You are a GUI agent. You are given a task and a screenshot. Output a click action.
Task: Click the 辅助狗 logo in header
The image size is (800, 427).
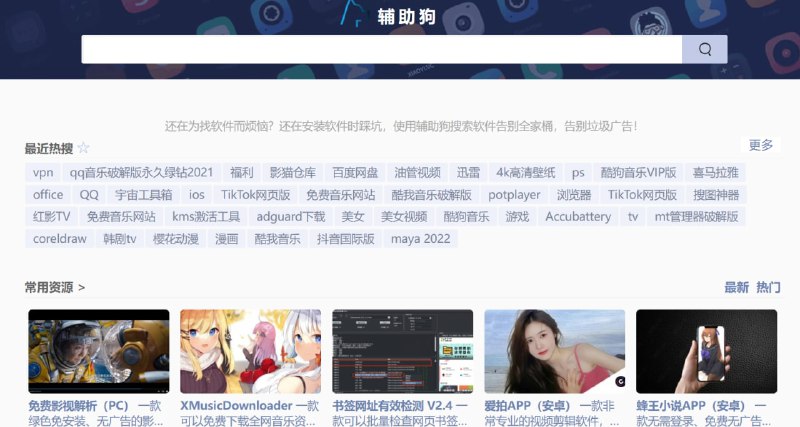coord(388,15)
